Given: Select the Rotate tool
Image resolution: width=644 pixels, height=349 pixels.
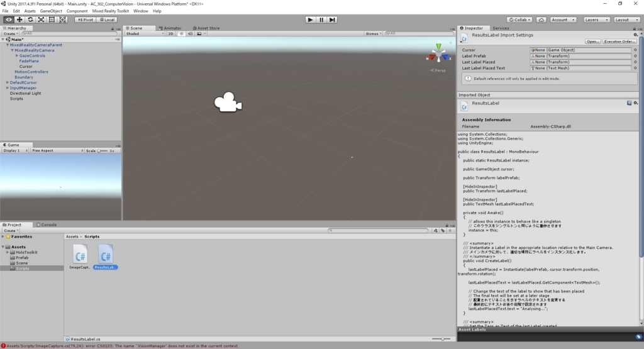Looking at the screenshot, I should click(x=30, y=19).
